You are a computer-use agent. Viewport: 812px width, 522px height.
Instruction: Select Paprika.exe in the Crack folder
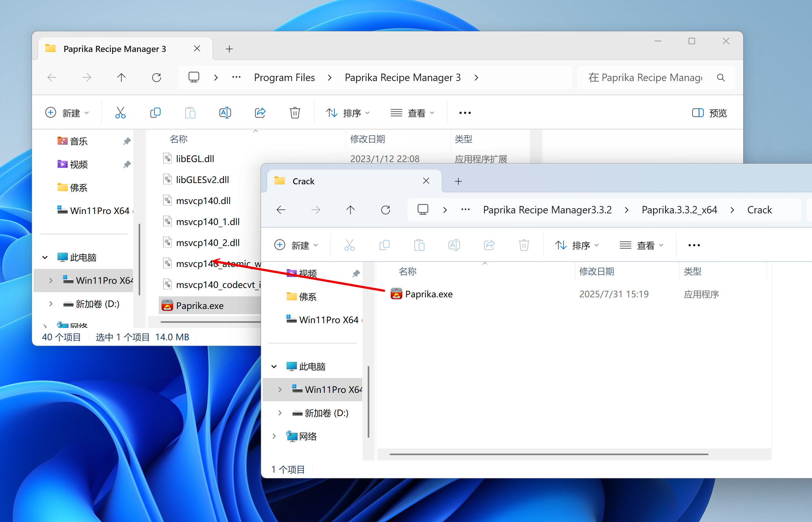(428, 294)
